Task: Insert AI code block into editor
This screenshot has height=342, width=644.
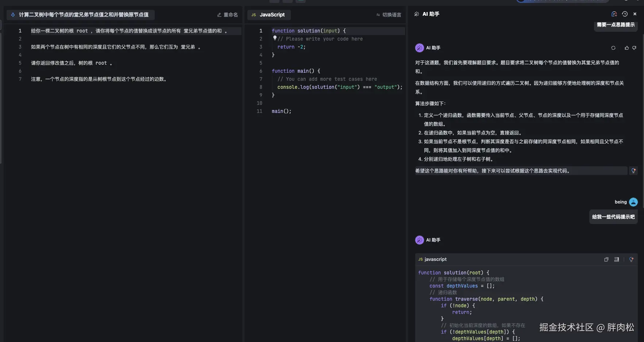Action: 617,259
